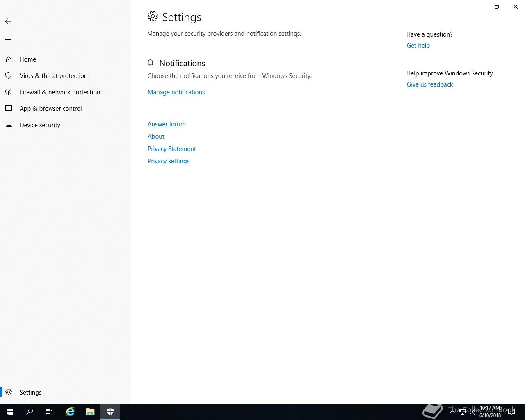Screen dimensions: 525x420
Task: Click the Firewall & network protection antenna icon
Action: (x=9, y=92)
